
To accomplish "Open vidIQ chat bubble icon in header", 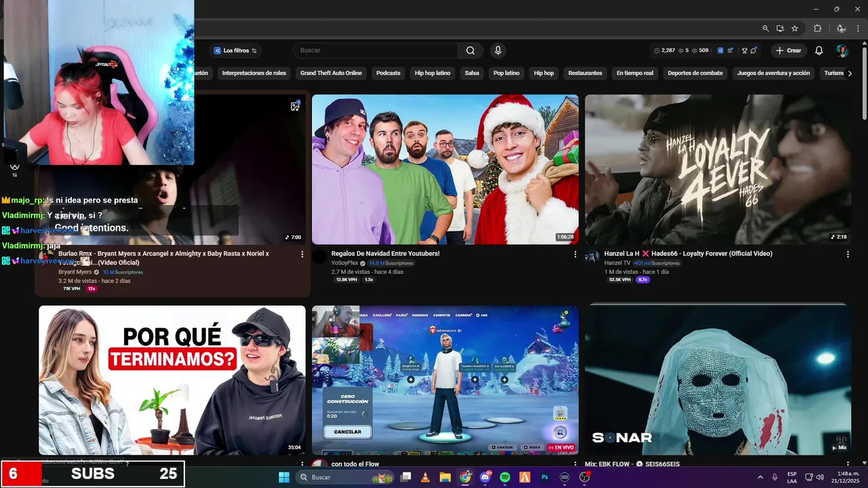I will coord(753,50).
